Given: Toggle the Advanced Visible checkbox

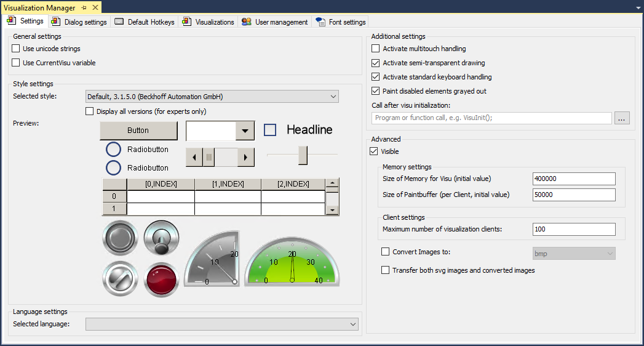Looking at the screenshot, I should click(374, 151).
